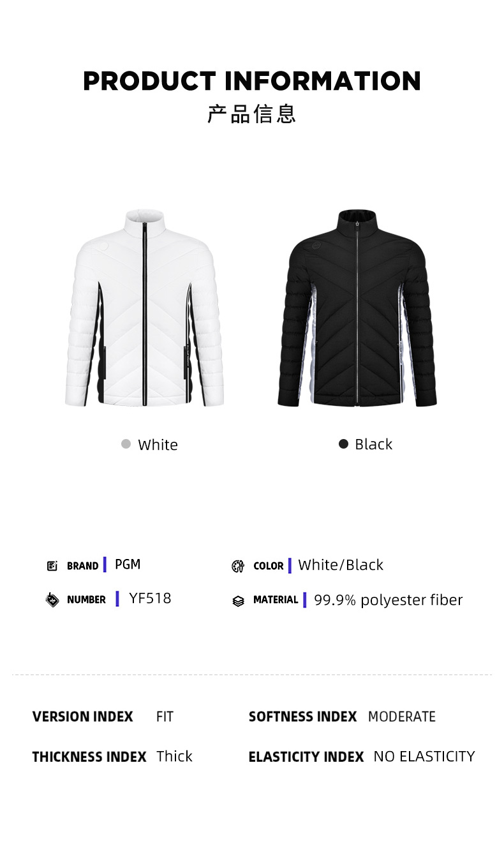This screenshot has width=504, height=850.
Task: Click the PGM brand name
Action: (128, 564)
